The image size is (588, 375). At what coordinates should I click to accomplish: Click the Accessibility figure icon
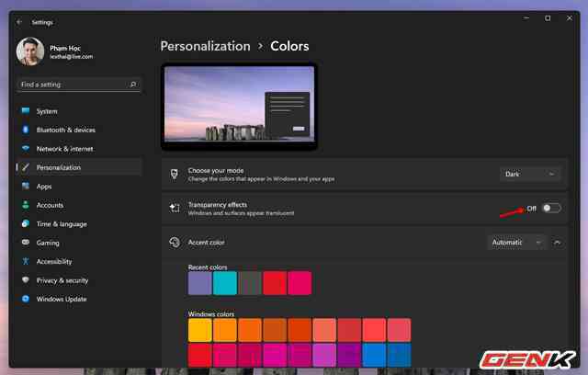pyautogui.click(x=26, y=261)
